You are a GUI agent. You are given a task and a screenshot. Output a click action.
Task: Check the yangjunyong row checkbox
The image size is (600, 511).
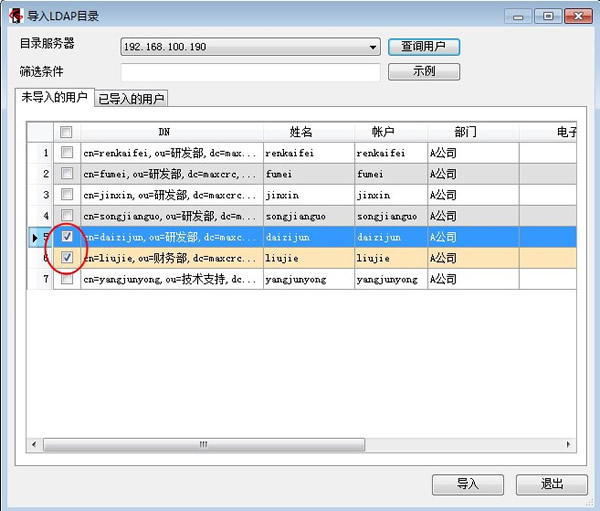[67, 279]
